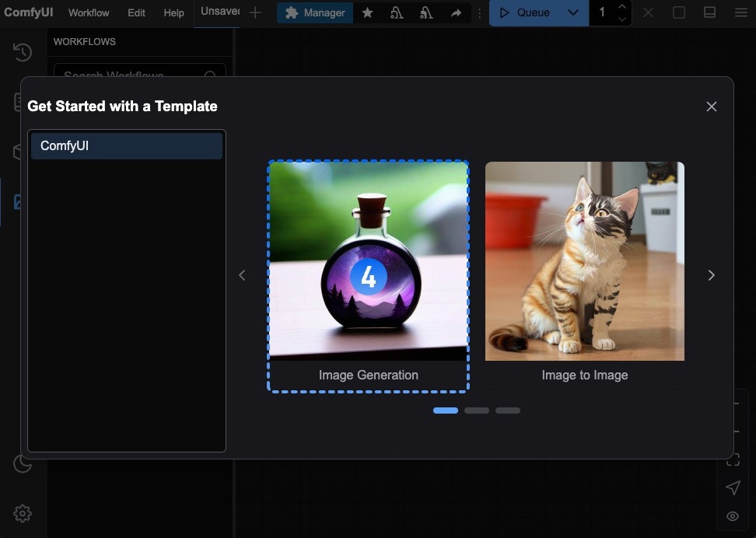Select the workflow history icon in the sidebar

(x=22, y=51)
